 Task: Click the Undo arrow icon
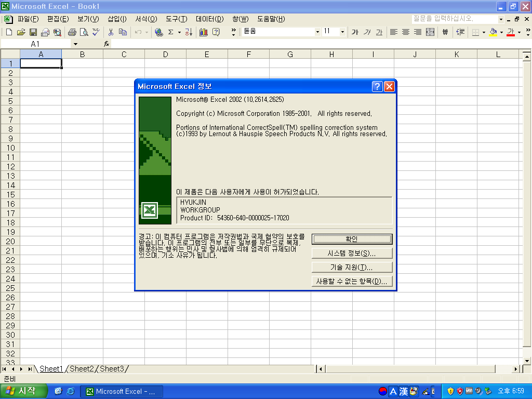point(138,32)
